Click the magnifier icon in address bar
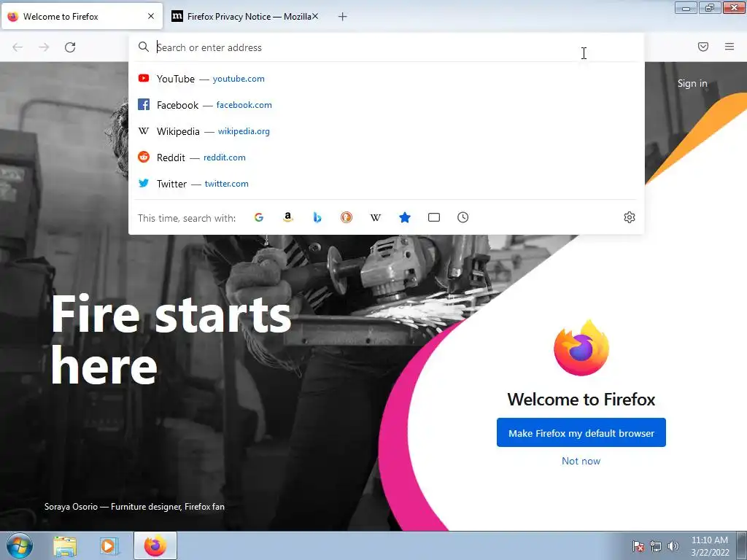 pyautogui.click(x=144, y=47)
